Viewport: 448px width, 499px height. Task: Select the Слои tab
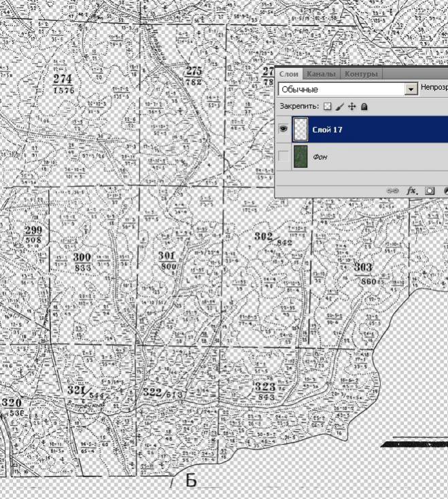pos(289,74)
